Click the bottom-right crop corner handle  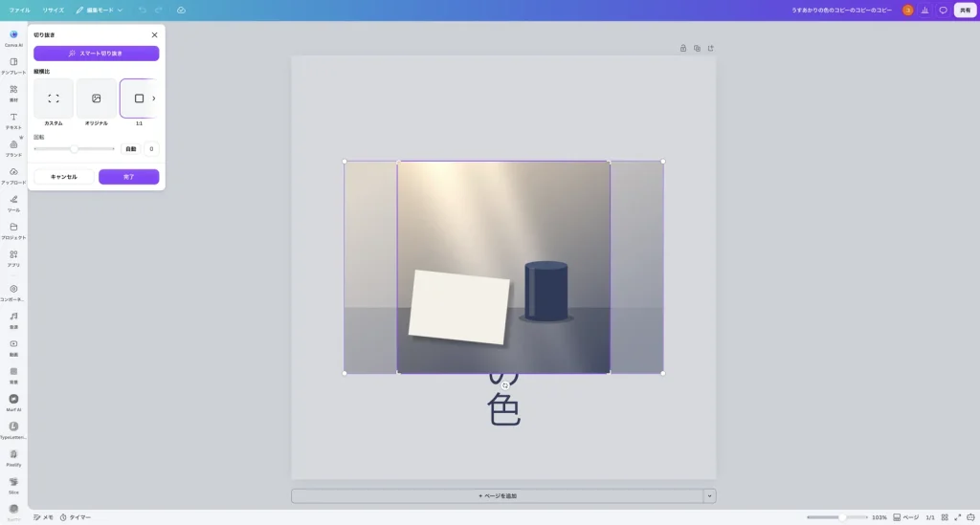coord(610,373)
